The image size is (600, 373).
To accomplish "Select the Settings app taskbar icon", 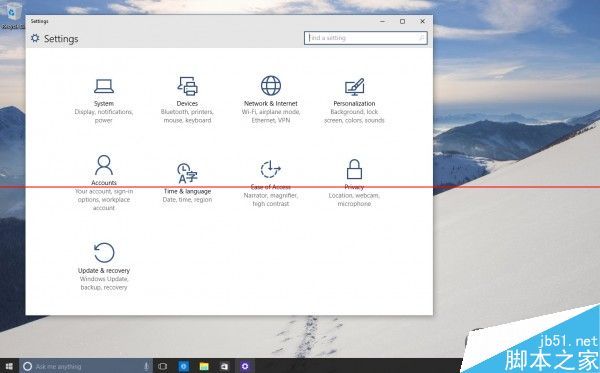I will [x=245, y=366].
